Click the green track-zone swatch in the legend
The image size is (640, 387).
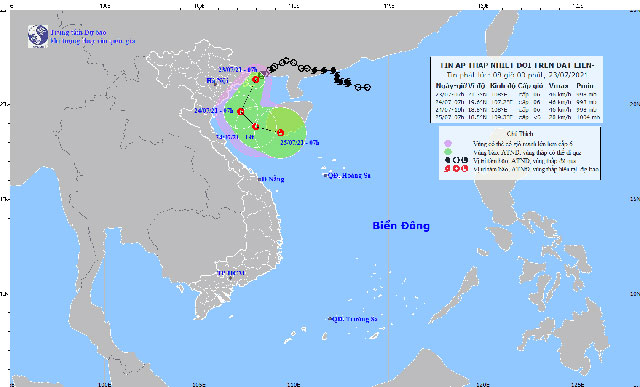(x=448, y=151)
